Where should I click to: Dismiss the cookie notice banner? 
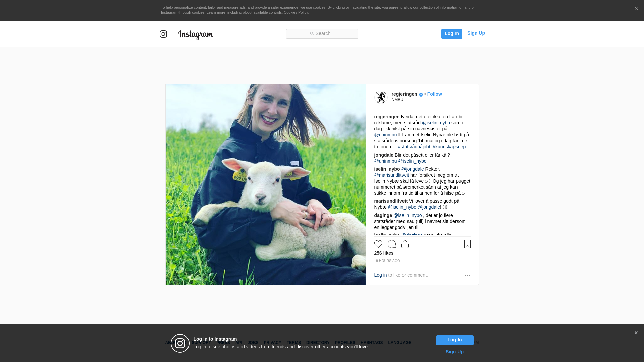pyautogui.click(x=636, y=9)
